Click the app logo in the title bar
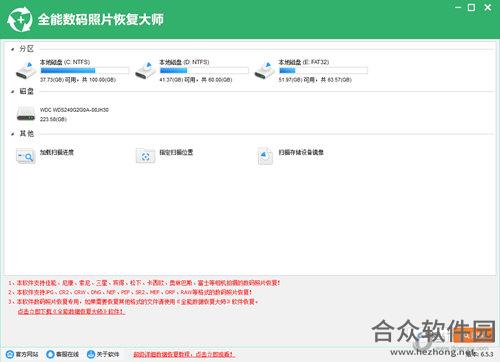500x362 pixels. [x=20, y=19]
